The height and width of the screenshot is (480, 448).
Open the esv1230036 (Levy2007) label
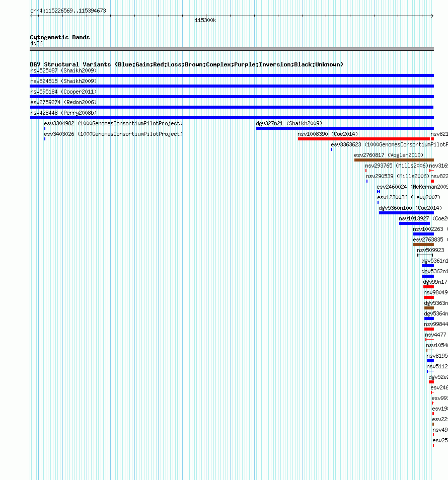(409, 197)
